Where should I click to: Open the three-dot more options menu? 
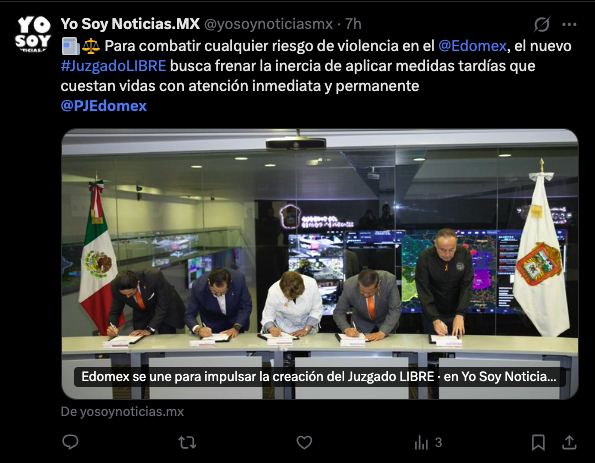pos(569,25)
